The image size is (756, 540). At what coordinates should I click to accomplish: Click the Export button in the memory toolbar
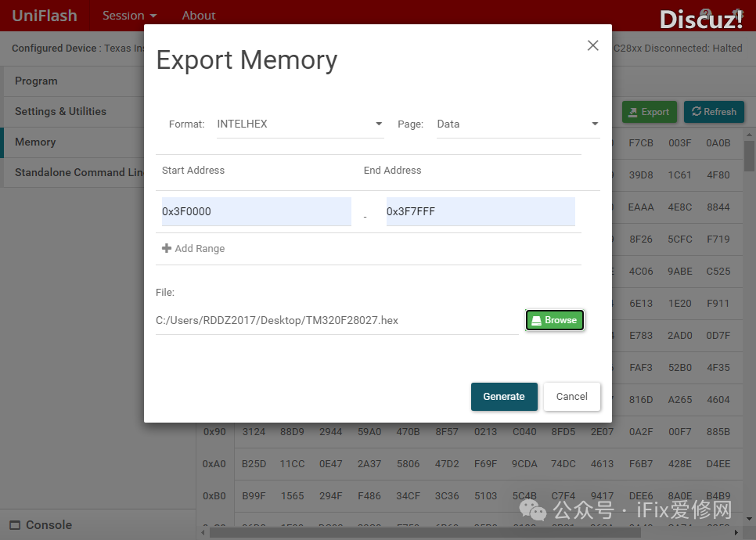click(x=649, y=112)
